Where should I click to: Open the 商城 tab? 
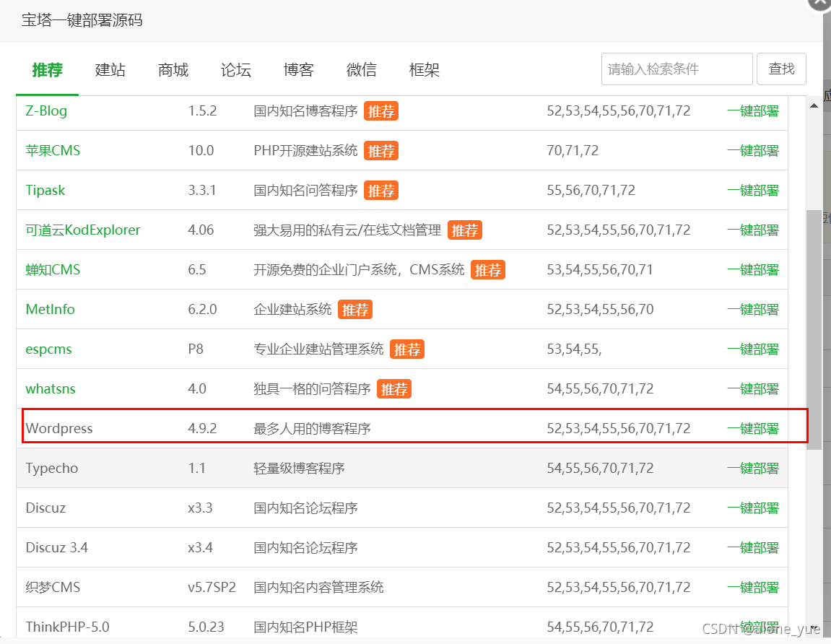[x=173, y=69]
